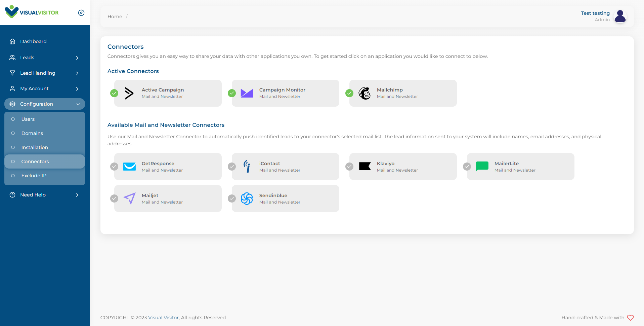Select the Connectors submenu item
Screen dimensions: 644x326
click(x=45, y=161)
